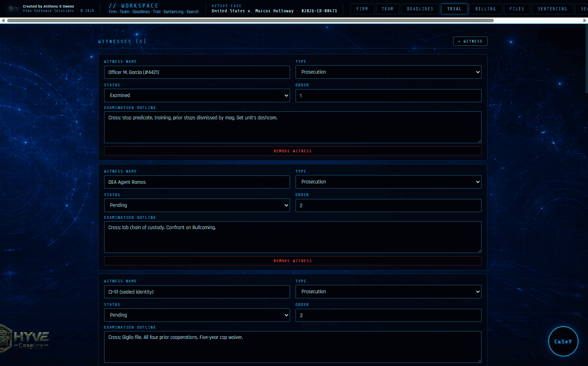This screenshot has height=366, width=588.
Task: Go to the FILES tab
Action: click(517, 9)
